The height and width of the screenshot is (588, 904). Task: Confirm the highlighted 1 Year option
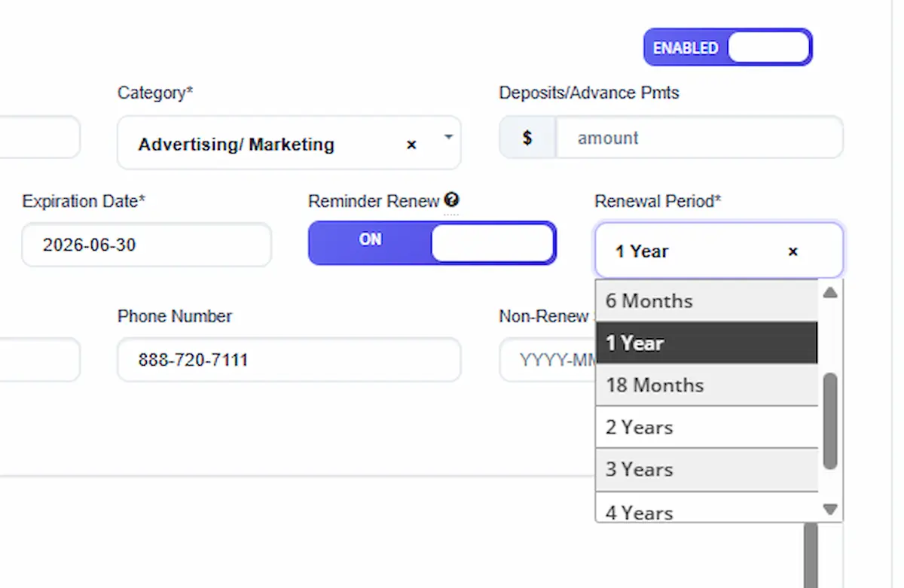(635, 343)
